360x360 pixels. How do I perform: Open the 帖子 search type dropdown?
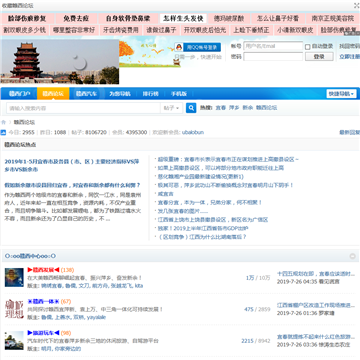(172, 108)
